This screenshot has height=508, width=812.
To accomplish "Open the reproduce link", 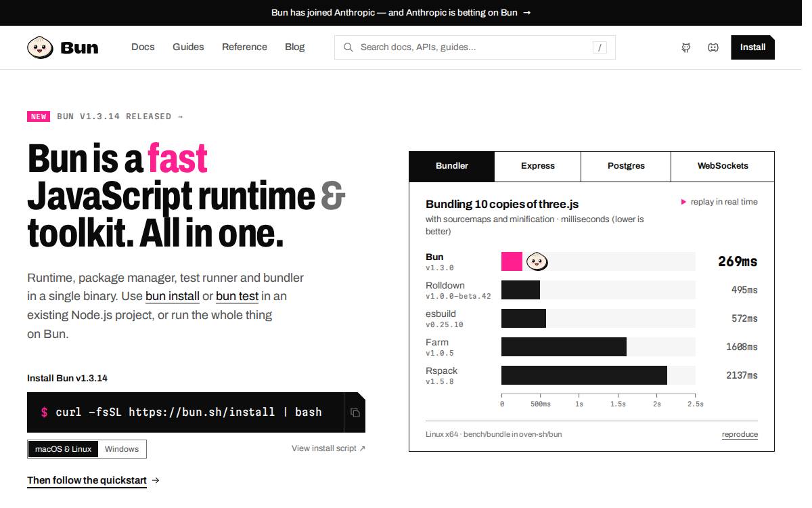I will pyautogui.click(x=740, y=434).
